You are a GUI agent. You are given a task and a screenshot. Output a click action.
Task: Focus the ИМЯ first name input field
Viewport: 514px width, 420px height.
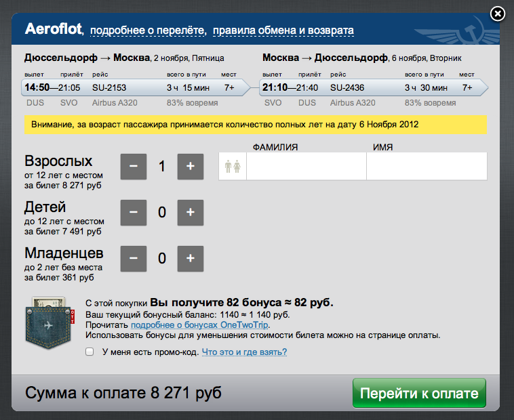[427, 166]
